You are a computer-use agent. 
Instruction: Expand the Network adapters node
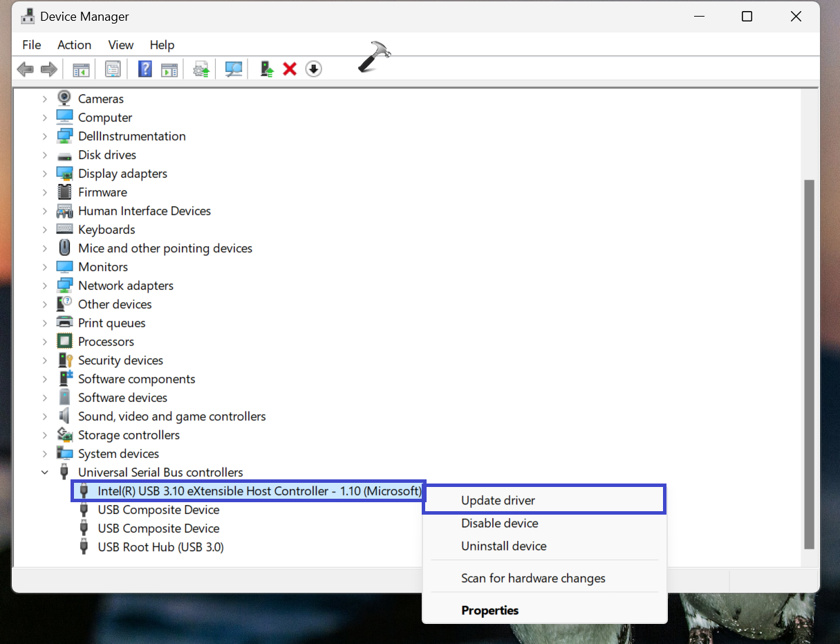tap(45, 286)
